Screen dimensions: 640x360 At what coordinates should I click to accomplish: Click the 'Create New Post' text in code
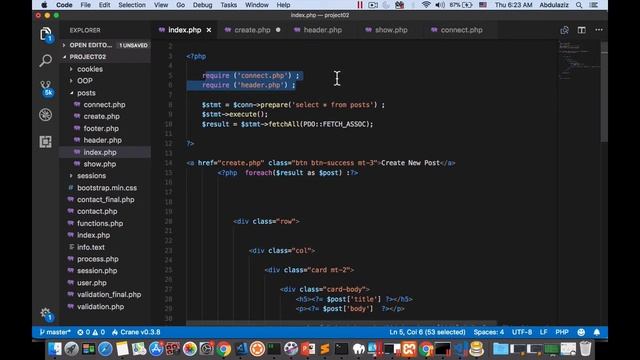point(410,163)
